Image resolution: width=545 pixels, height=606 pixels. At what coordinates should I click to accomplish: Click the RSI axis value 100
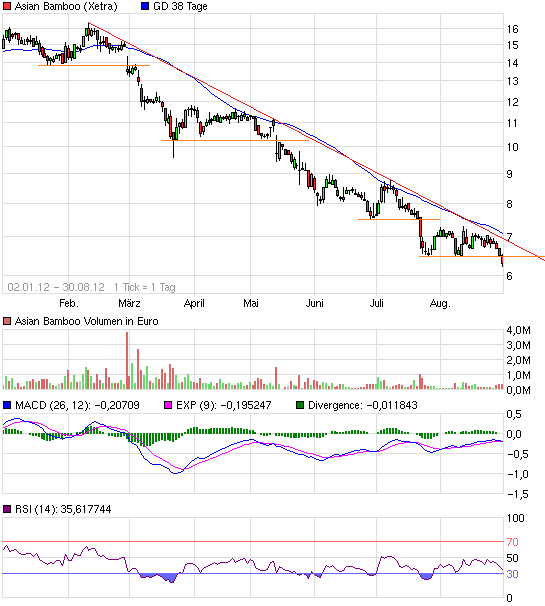[515, 518]
